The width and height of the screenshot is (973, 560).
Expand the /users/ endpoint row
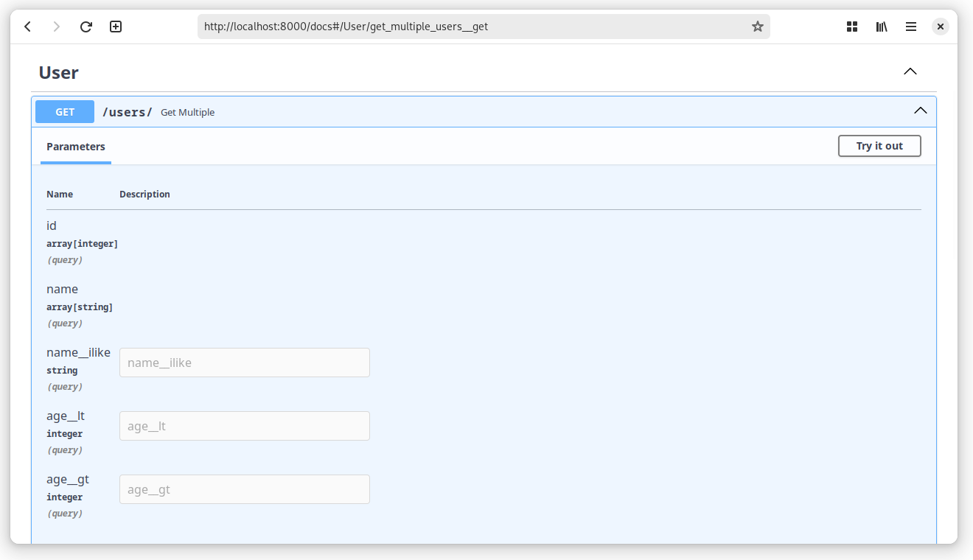(127, 112)
